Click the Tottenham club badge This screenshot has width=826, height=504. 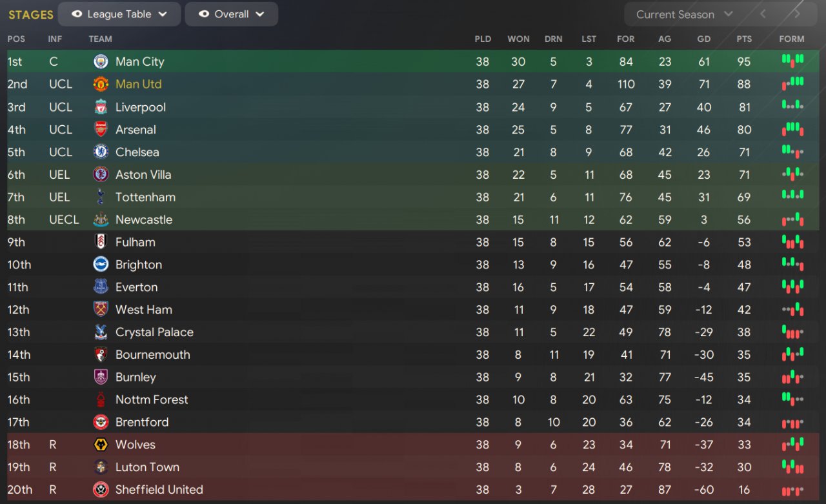pyautogui.click(x=101, y=197)
